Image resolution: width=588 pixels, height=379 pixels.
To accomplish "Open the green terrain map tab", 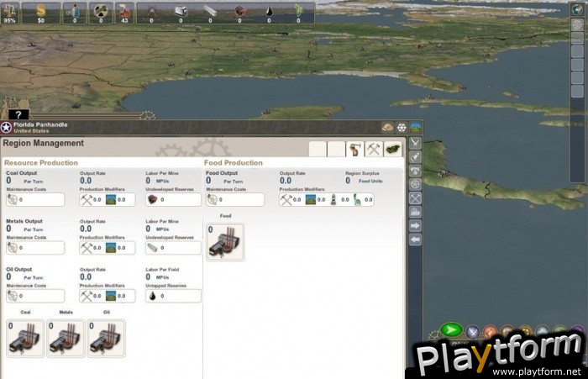I will point(392,149).
